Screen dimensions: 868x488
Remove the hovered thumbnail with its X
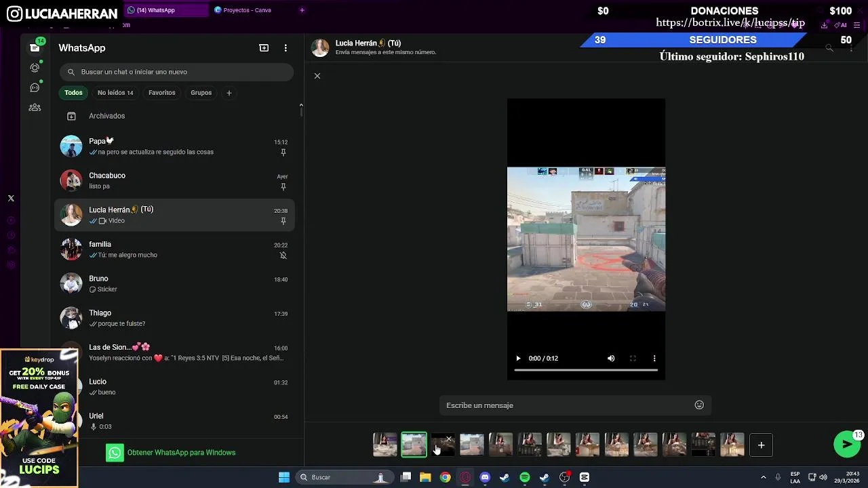coord(448,439)
